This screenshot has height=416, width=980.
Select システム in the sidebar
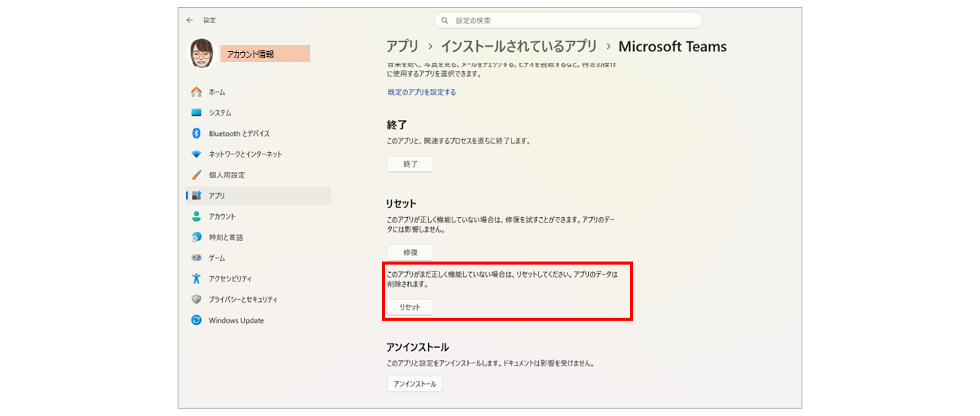(x=220, y=112)
